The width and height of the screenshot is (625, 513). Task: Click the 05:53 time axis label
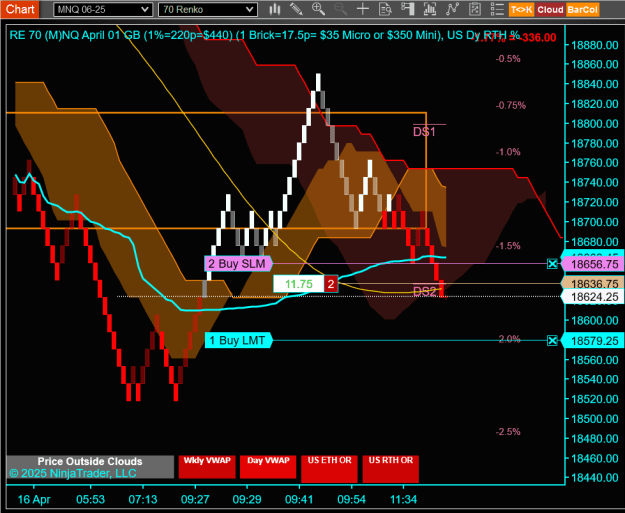(x=90, y=499)
